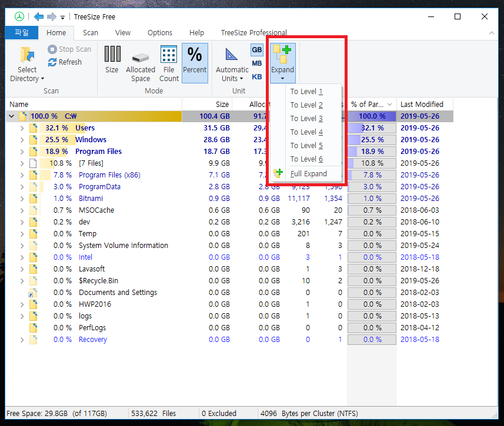Switch to File Count mode

169,63
